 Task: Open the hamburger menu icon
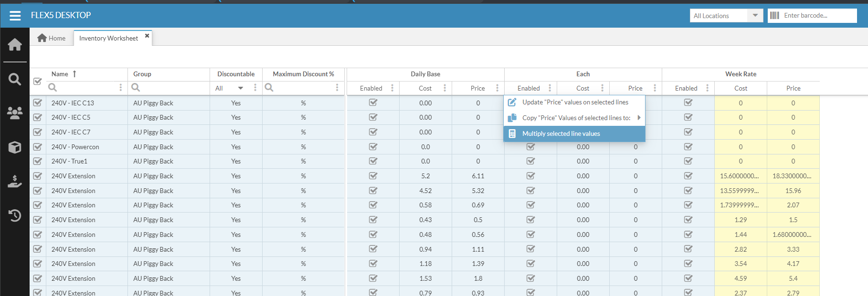click(15, 16)
